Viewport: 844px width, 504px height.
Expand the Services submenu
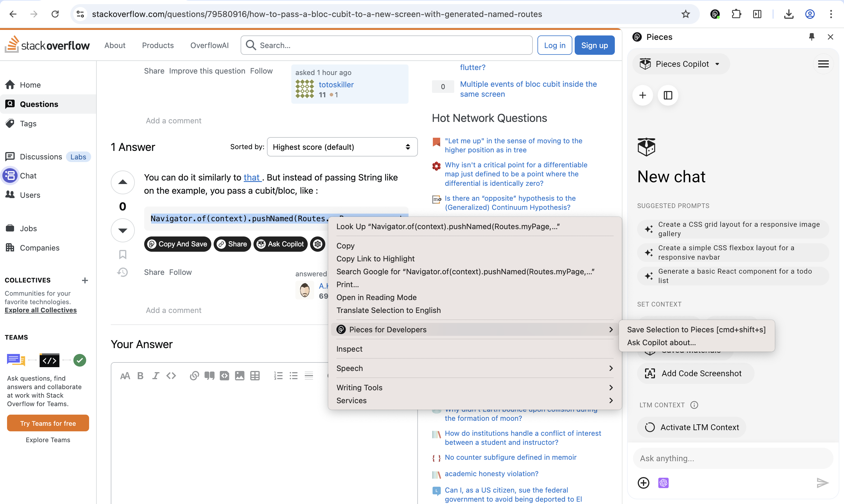point(474,400)
